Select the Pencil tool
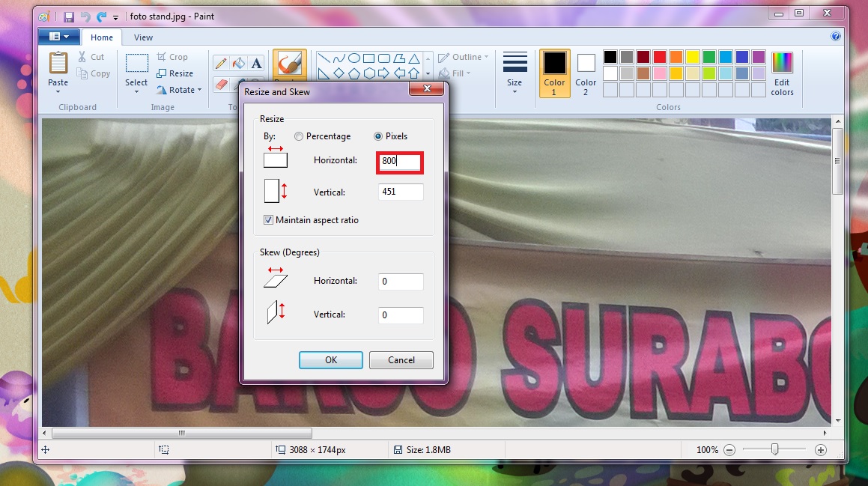This screenshot has height=486, width=868. point(220,63)
